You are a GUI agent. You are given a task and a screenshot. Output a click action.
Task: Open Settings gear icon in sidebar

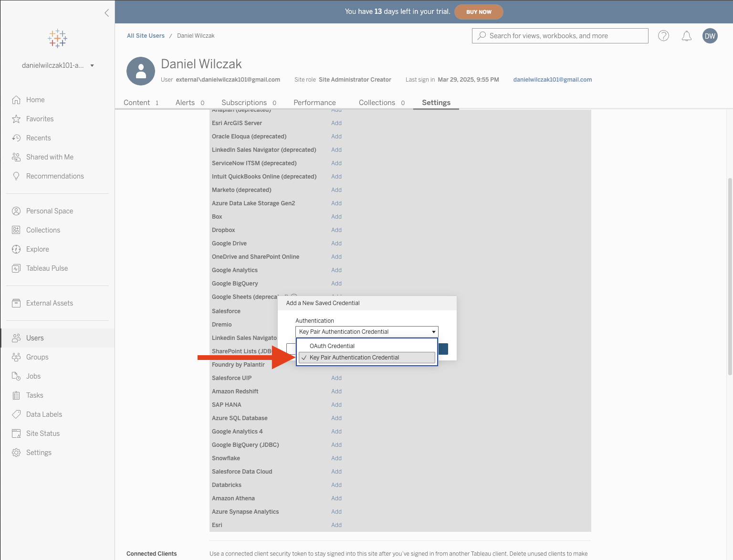[16, 453]
